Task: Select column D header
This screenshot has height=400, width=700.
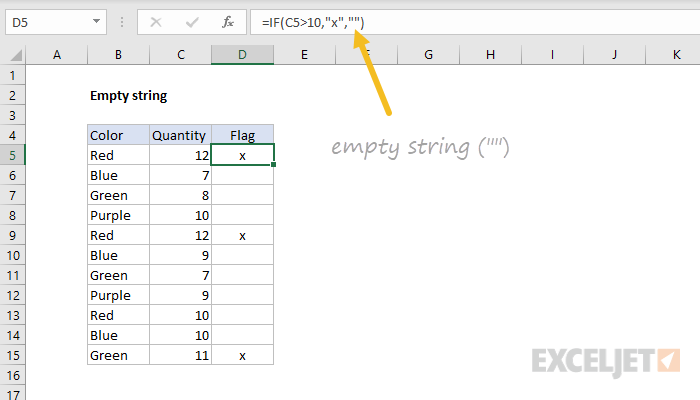Action: (x=242, y=55)
